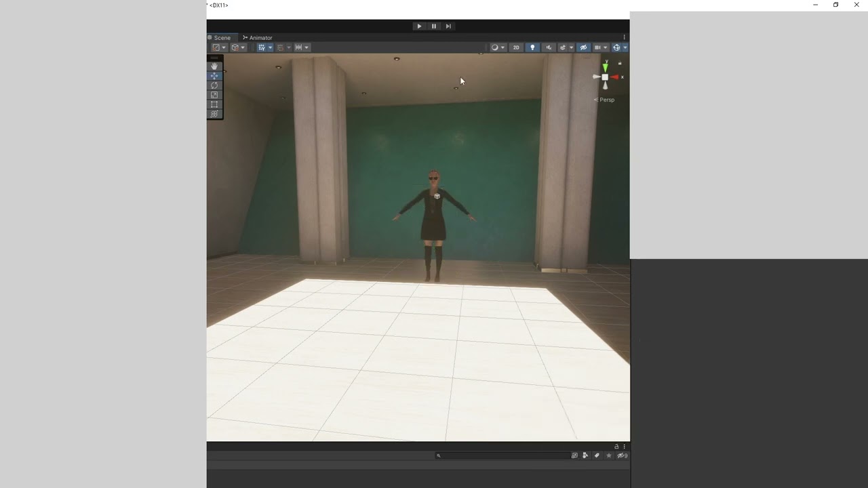Image resolution: width=868 pixels, height=488 pixels.
Task: Click the scene audio toggle icon
Action: point(549,47)
